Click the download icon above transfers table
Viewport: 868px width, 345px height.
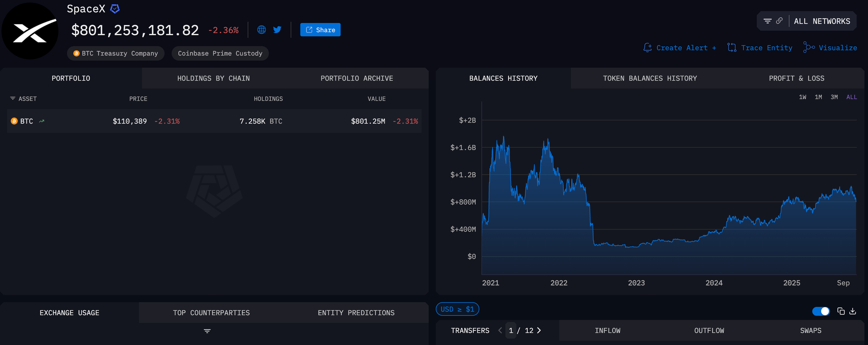point(853,311)
